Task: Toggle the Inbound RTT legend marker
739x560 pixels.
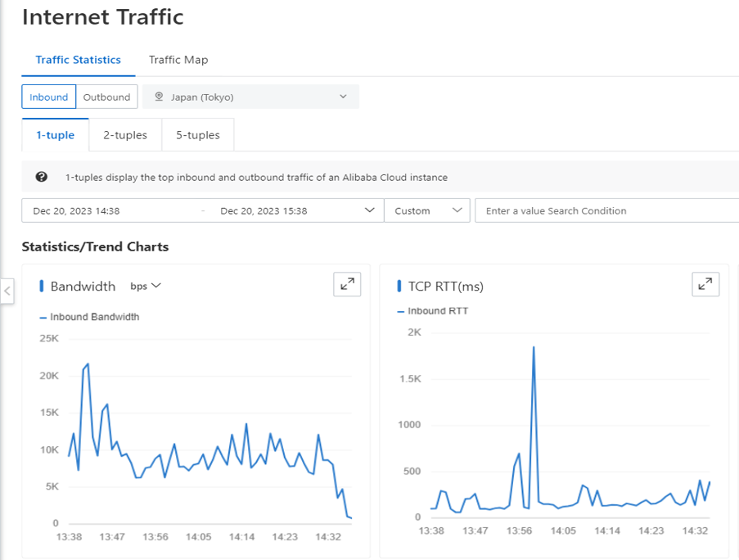Action: pos(401,311)
